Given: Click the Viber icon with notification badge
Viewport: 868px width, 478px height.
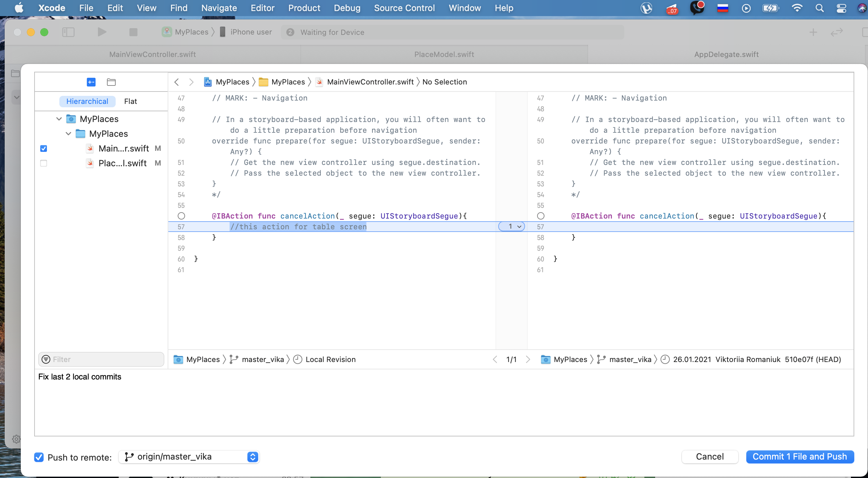Looking at the screenshot, I should click(696, 7).
